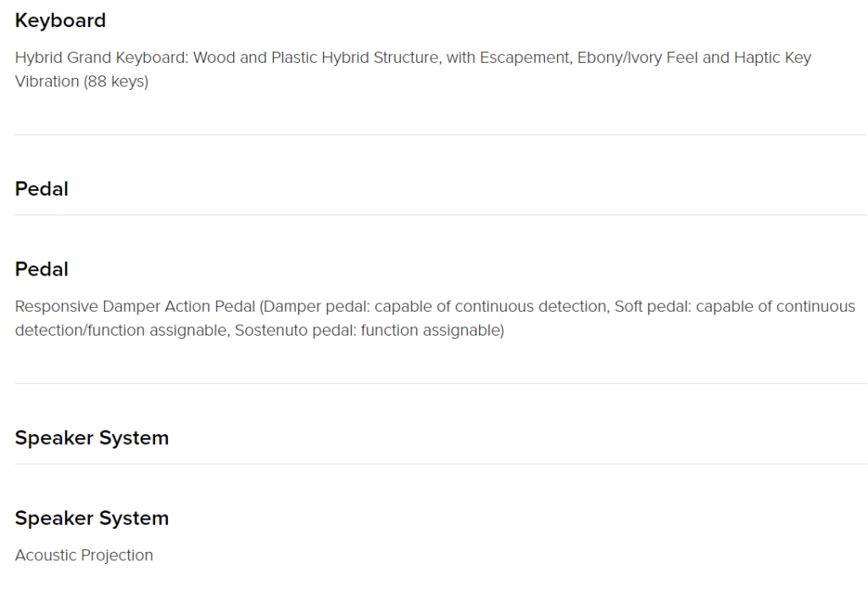868x590 pixels.
Task: Click the 'detection/function assignable' text
Action: click(121, 331)
